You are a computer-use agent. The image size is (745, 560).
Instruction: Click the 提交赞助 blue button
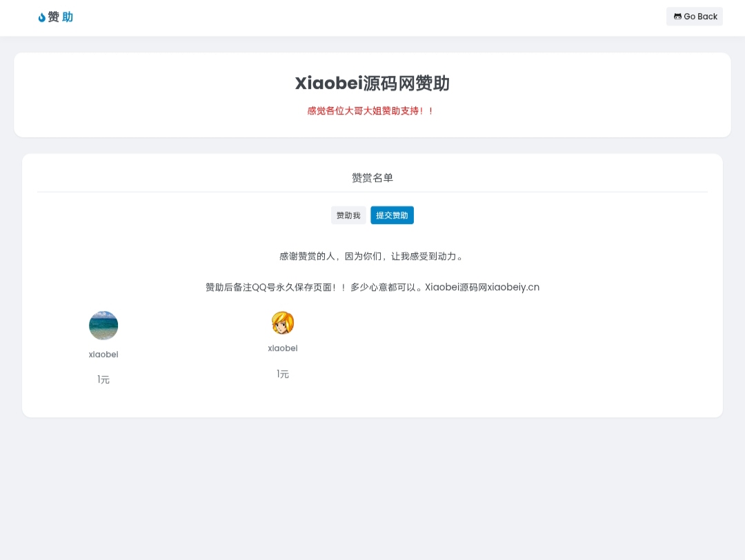[x=392, y=215]
